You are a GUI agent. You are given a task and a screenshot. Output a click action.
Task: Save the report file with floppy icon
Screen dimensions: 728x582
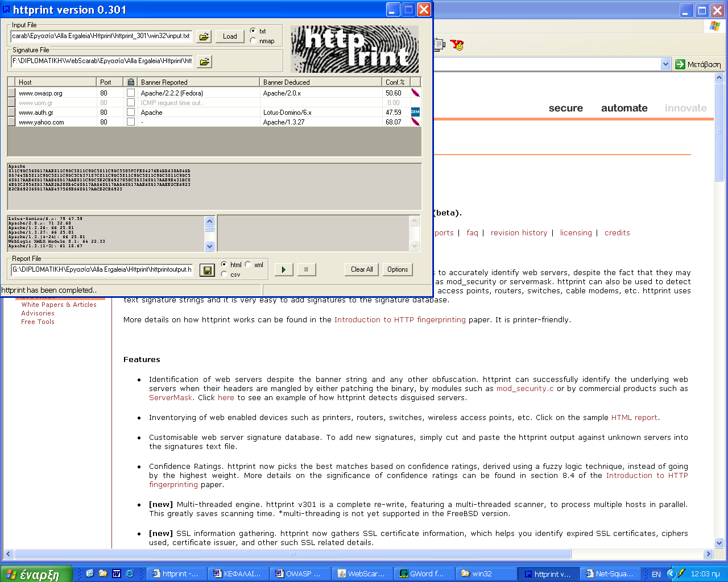pyautogui.click(x=208, y=270)
